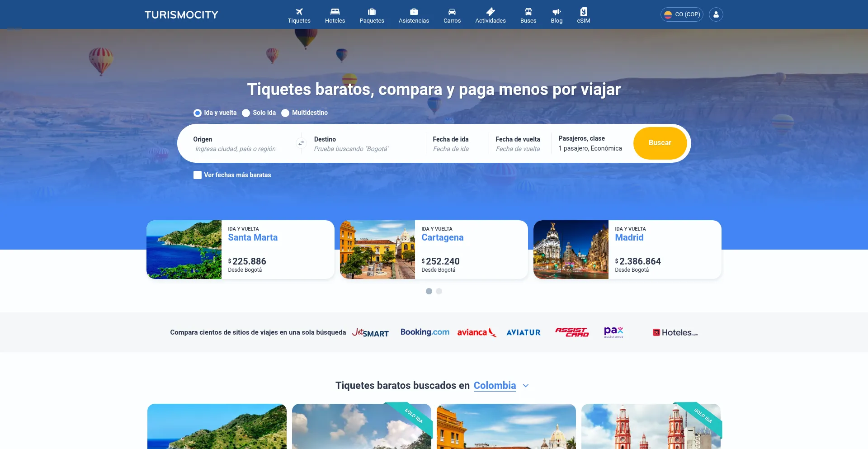
Task: Open the eSIM menu item
Action: coord(583,15)
